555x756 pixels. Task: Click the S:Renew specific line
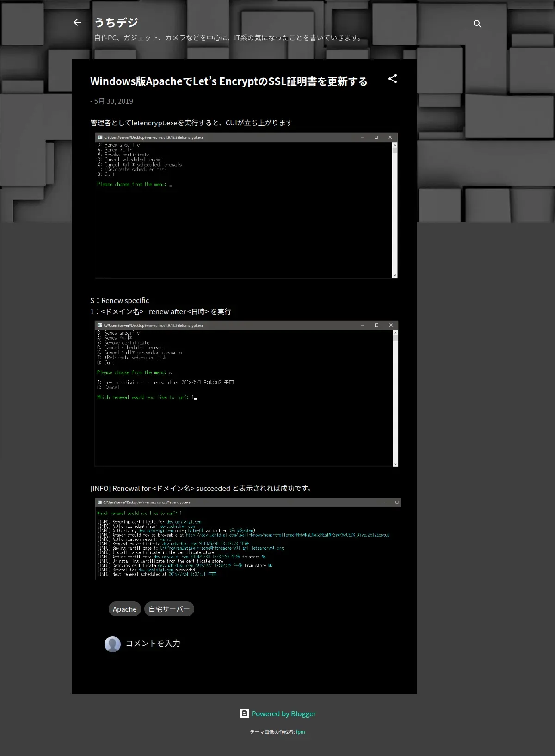coord(120,301)
